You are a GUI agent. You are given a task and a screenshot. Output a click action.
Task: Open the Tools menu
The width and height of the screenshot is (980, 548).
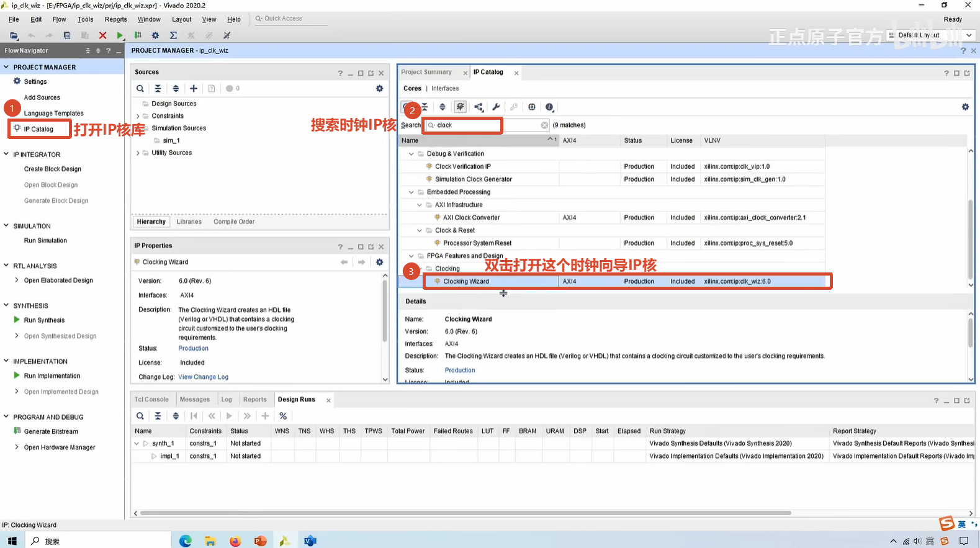coord(86,19)
